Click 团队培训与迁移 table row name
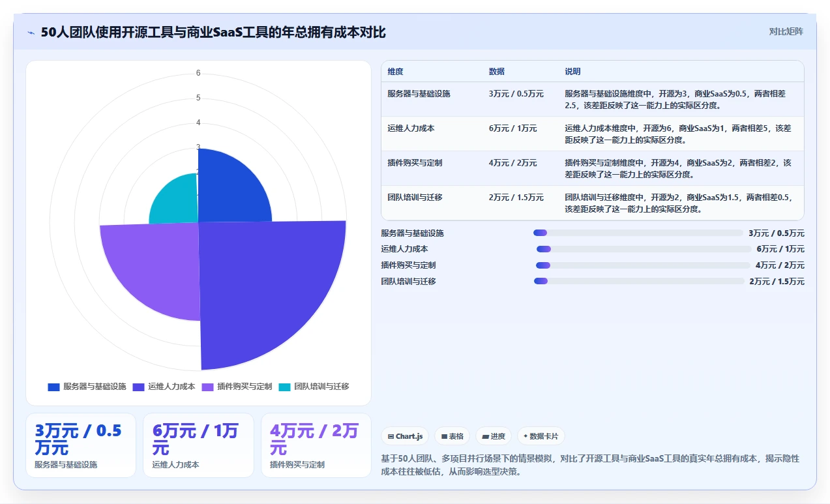This screenshot has height=504, width=830. click(415, 198)
